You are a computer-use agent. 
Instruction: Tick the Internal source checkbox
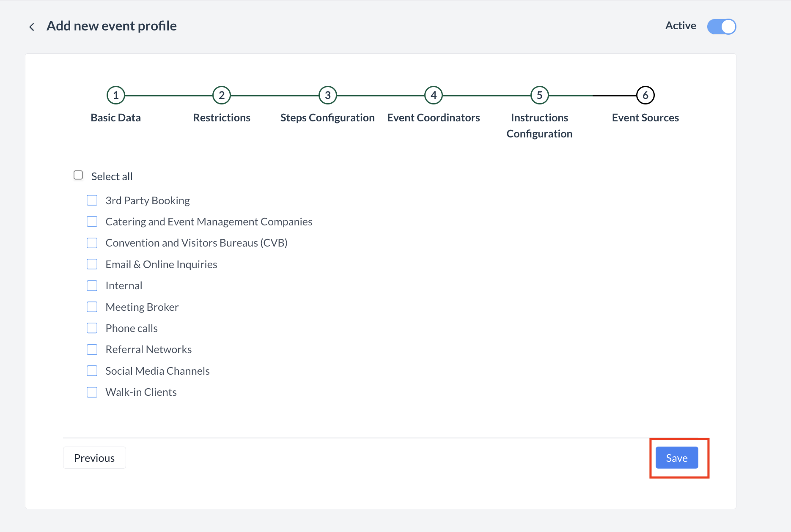[x=92, y=286]
